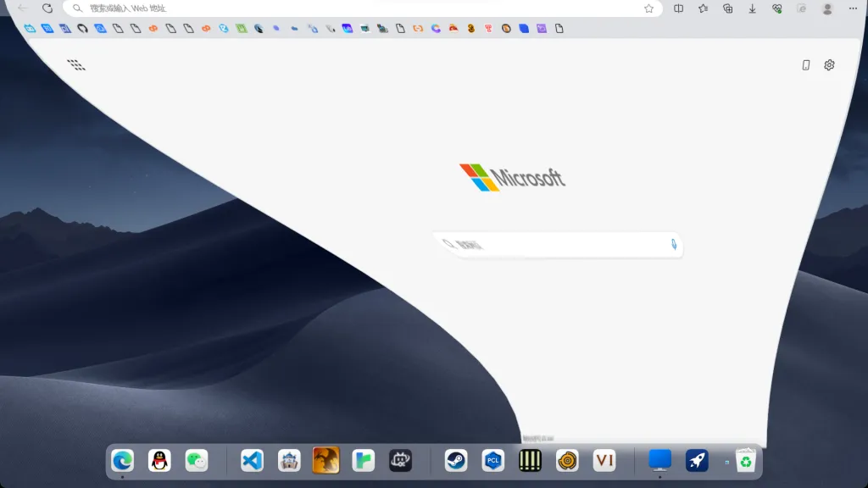
Task: Open the Downloads arrow icon
Action: [753, 8]
